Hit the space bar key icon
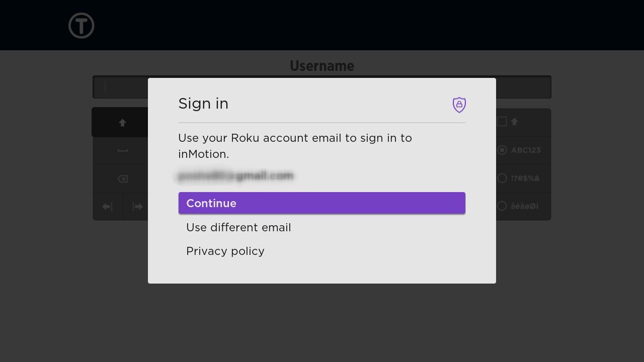 [x=122, y=150]
